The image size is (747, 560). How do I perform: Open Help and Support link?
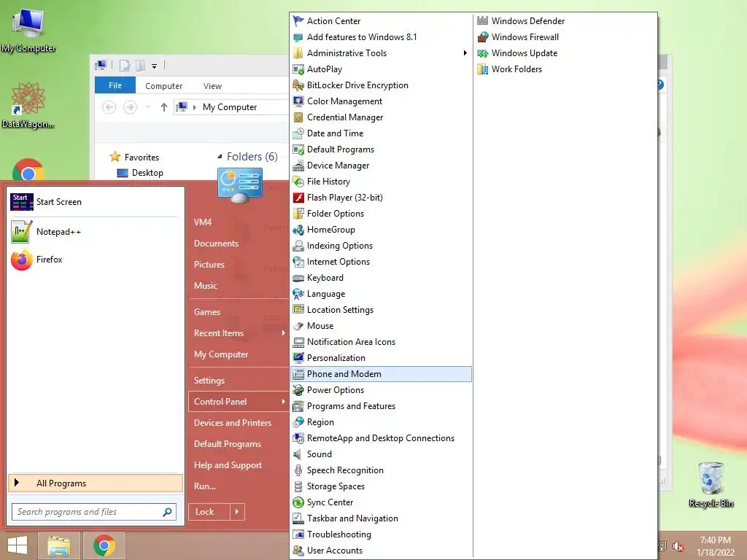pos(228,465)
